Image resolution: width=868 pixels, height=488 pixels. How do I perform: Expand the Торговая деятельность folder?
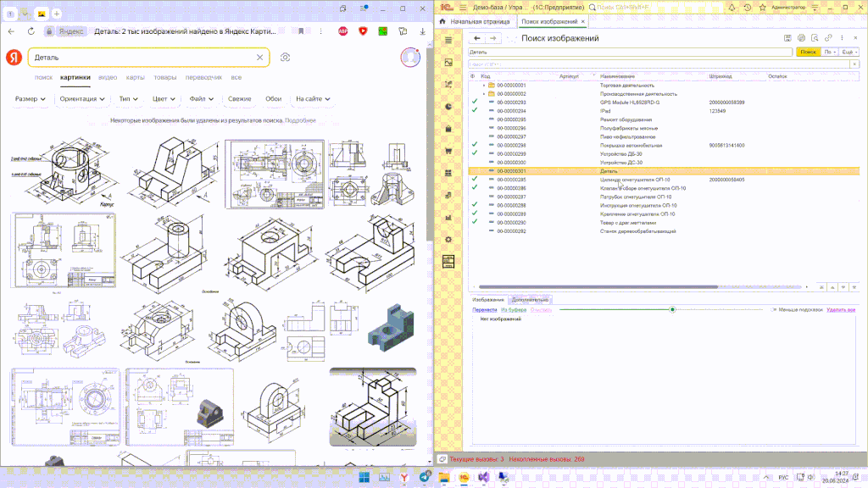pos(484,86)
